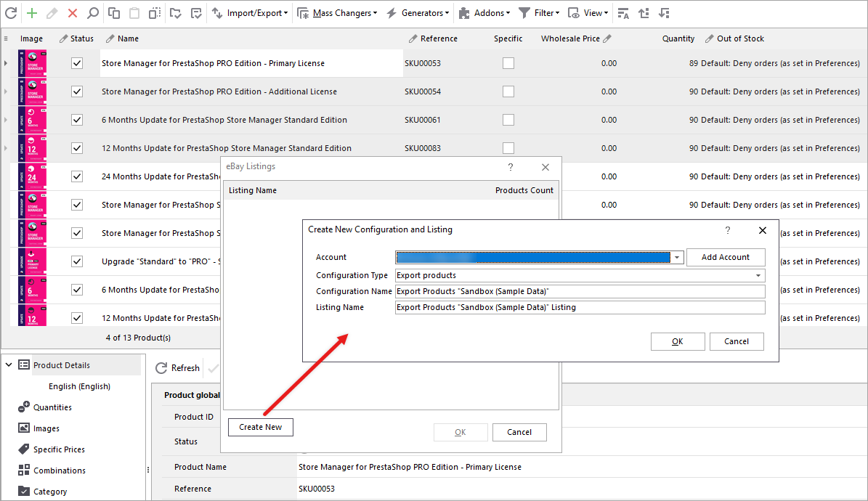Toggle Specific checkbox for SKU00053

[508, 63]
